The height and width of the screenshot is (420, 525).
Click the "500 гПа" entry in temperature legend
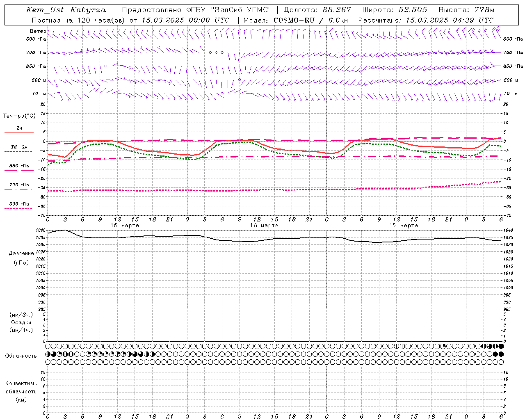[19, 204]
